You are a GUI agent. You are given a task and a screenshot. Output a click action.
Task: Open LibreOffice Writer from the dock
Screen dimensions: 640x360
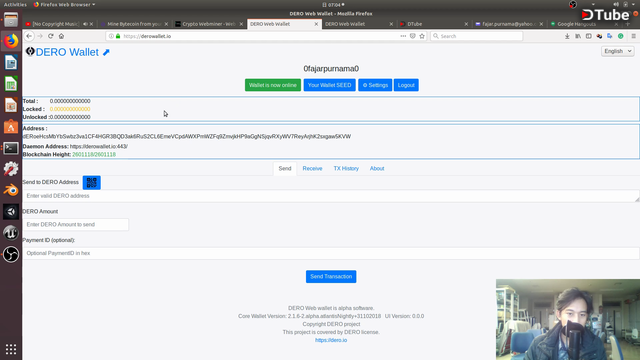pyautogui.click(x=11, y=62)
